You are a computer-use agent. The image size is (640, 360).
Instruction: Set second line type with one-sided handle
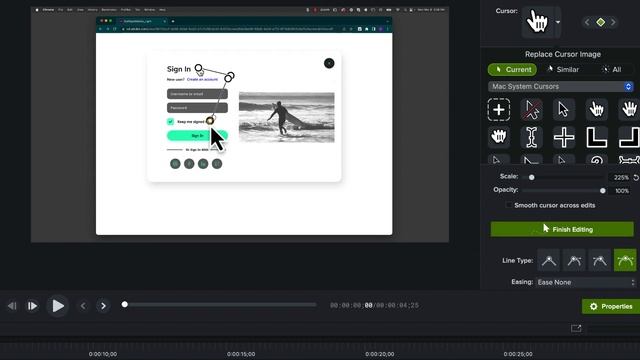point(574,260)
